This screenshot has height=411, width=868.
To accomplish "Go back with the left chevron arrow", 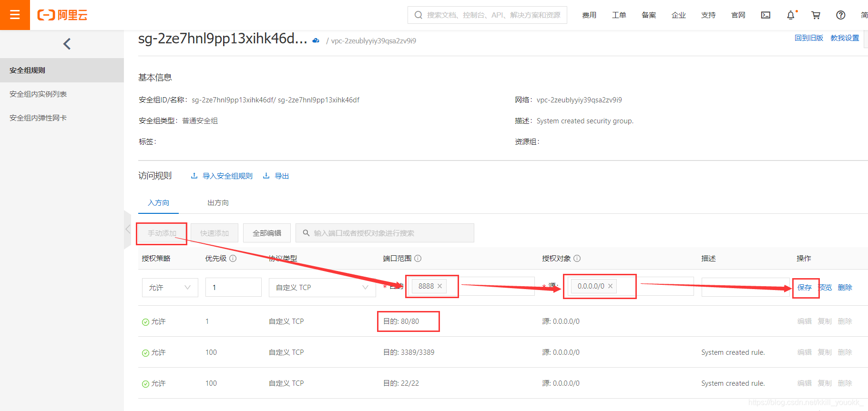I will point(67,44).
